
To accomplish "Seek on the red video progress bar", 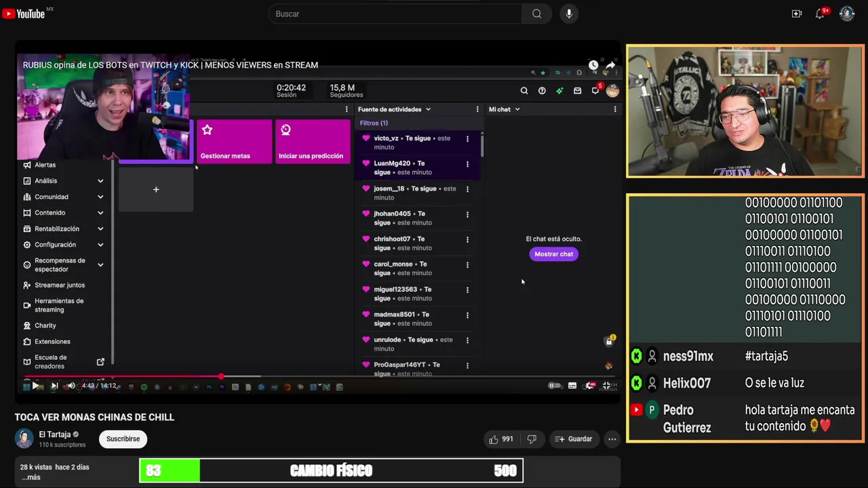I will (x=319, y=376).
